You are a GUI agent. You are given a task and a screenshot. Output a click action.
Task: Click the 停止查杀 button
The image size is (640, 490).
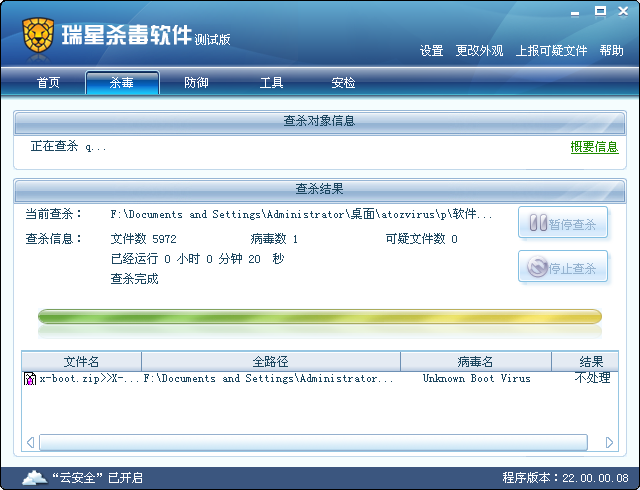[563, 267]
